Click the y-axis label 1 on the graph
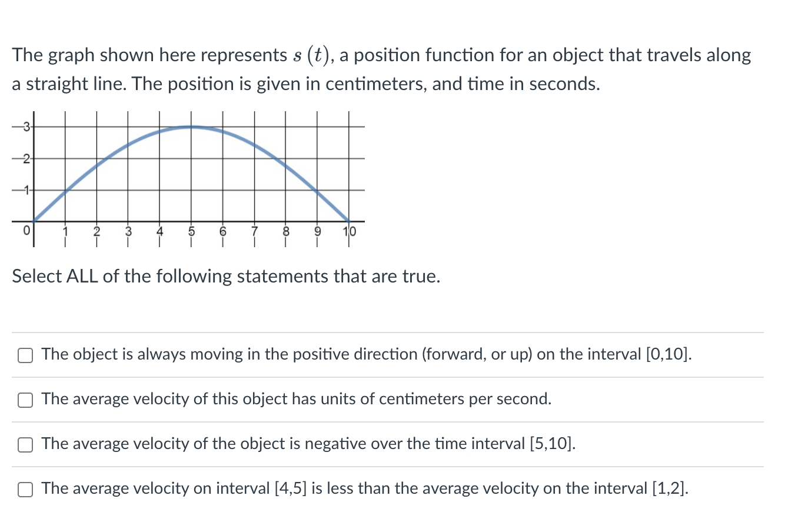Image resolution: width=785 pixels, height=532 pixels. click(x=25, y=189)
